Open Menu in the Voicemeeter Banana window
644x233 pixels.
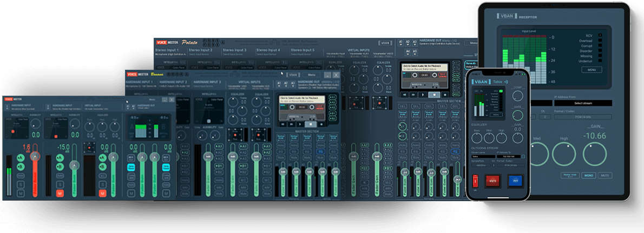pyautogui.click(x=312, y=75)
